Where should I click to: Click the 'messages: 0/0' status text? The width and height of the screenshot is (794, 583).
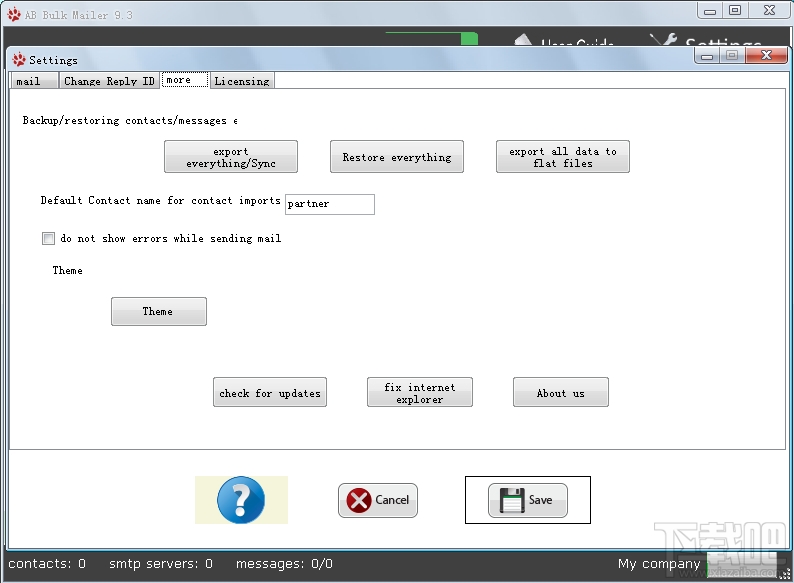(x=285, y=564)
